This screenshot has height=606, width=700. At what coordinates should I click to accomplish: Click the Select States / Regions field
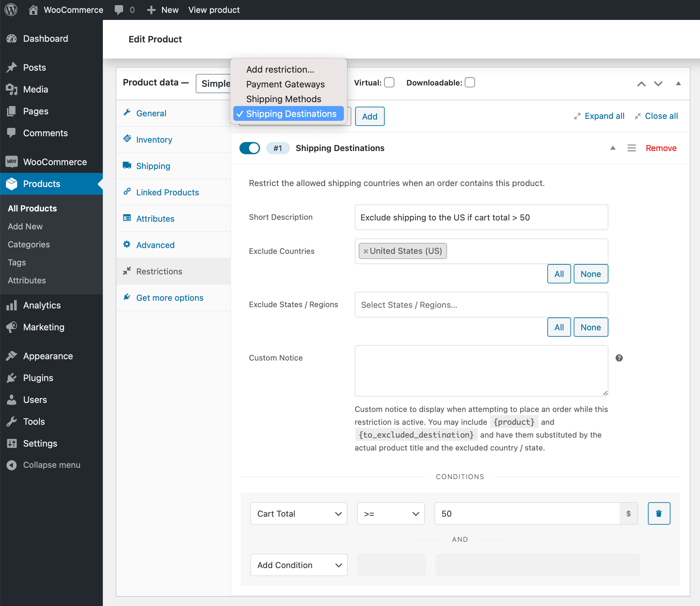(x=481, y=305)
